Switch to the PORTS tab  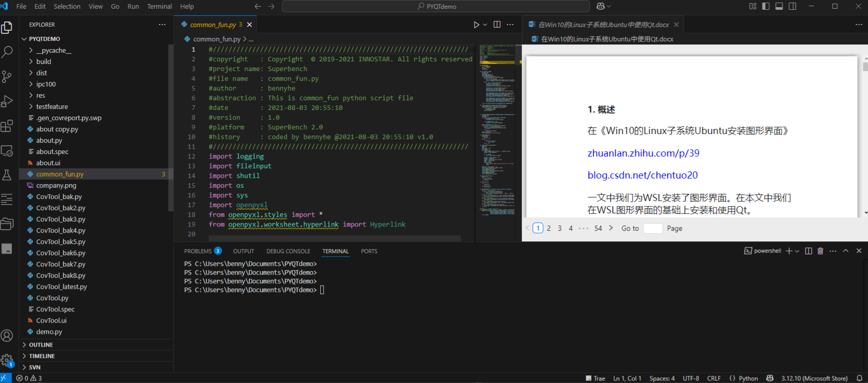369,251
